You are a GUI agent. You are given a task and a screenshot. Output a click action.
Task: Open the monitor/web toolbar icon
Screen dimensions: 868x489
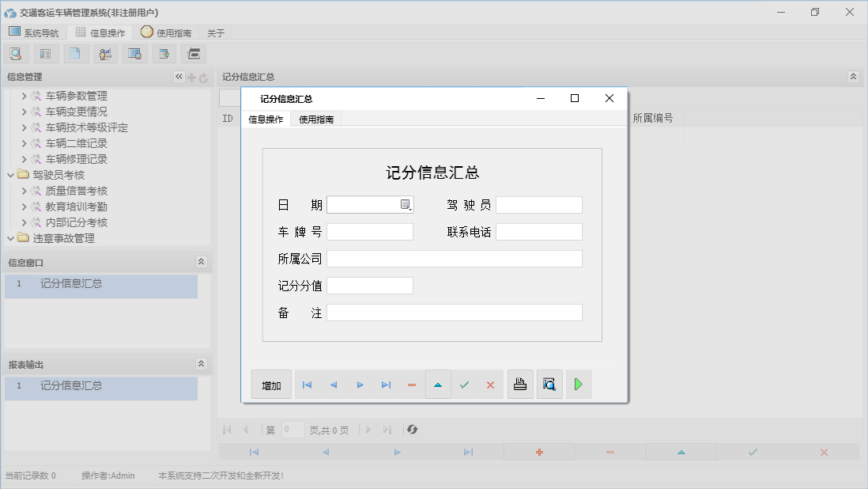[135, 53]
